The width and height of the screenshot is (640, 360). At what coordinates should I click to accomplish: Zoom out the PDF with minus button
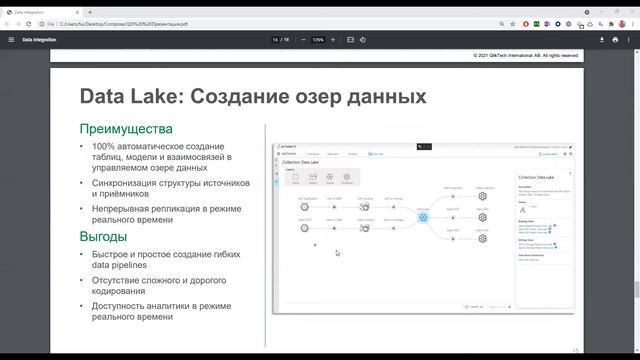[x=303, y=40]
